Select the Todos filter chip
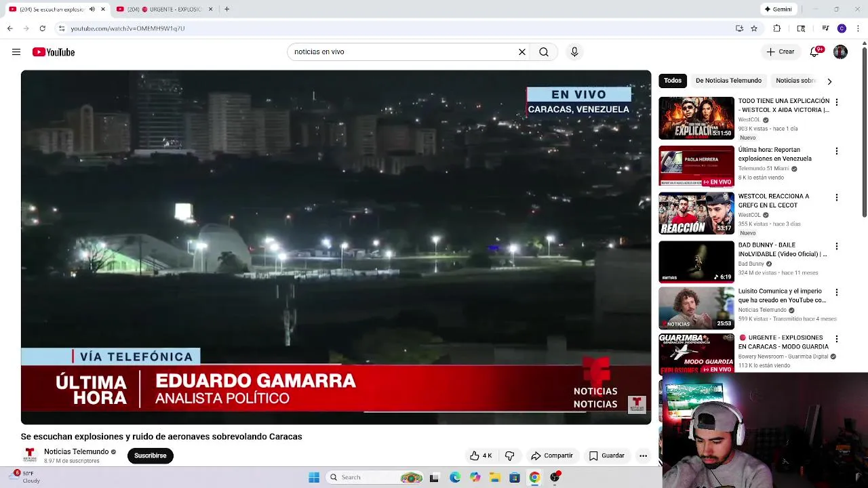 point(673,81)
